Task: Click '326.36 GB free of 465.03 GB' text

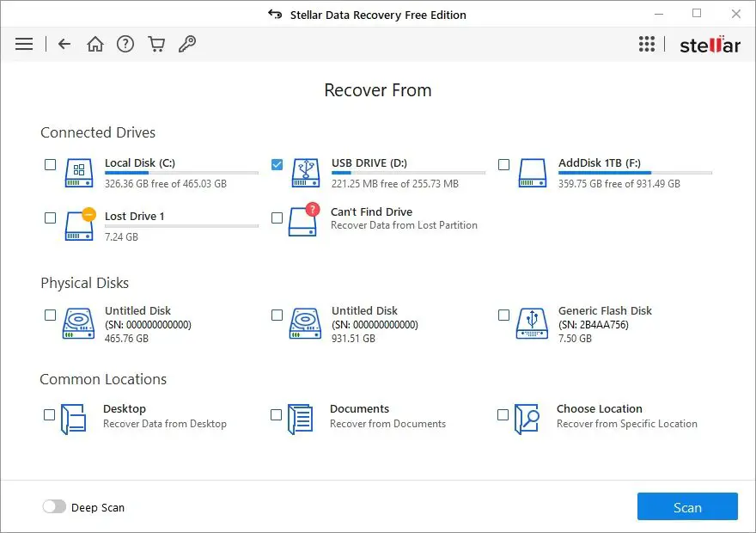Action: pyautogui.click(x=165, y=184)
